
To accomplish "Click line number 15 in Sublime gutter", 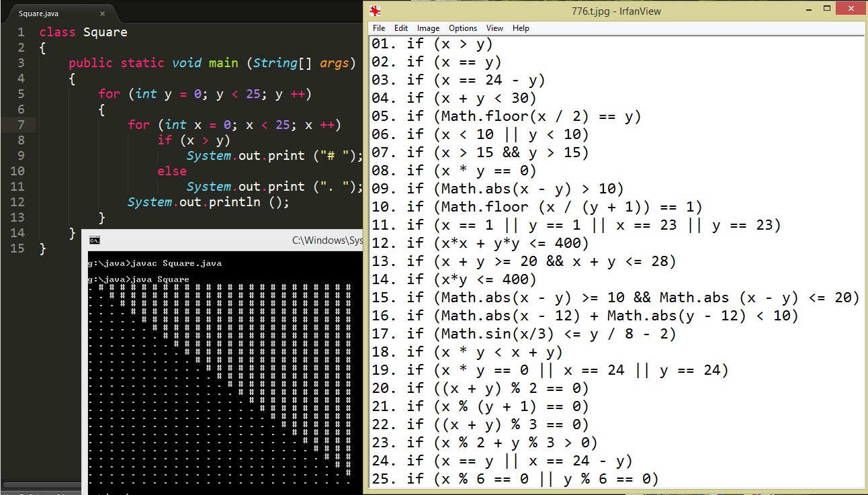I will [x=18, y=249].
